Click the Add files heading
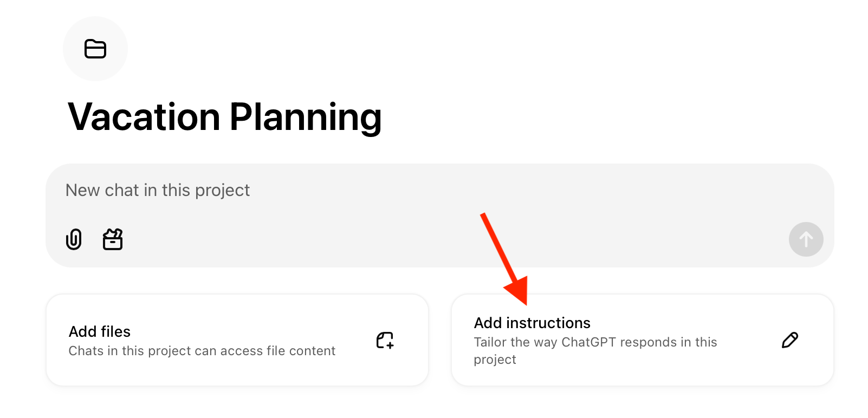The height and width of the screenshot is (418, 868). coord(100,331)
